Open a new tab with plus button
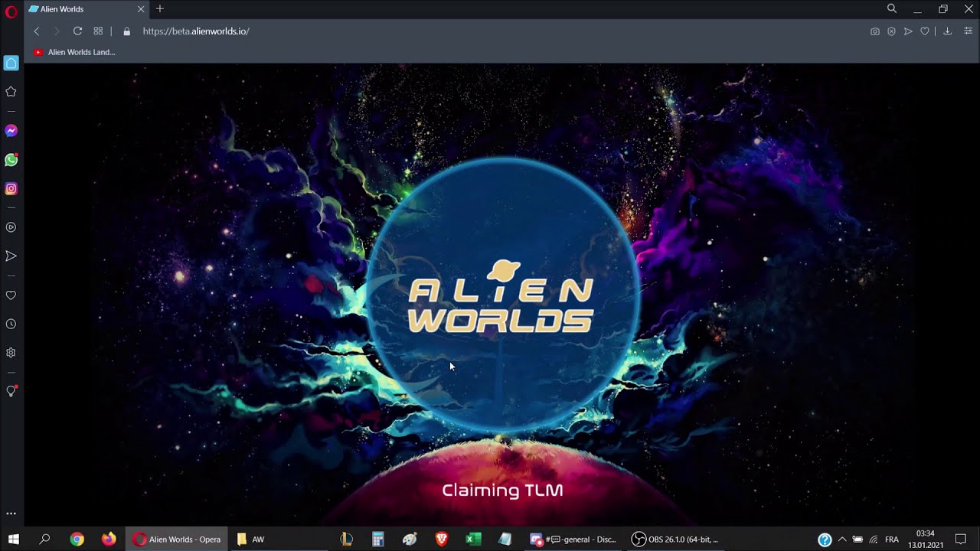 point(160,9)
